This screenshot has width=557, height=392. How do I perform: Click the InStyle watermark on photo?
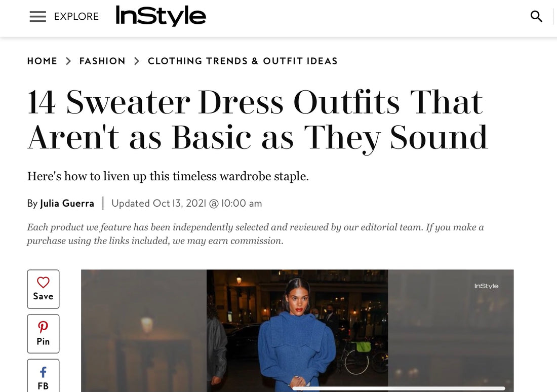click(486, 286)
